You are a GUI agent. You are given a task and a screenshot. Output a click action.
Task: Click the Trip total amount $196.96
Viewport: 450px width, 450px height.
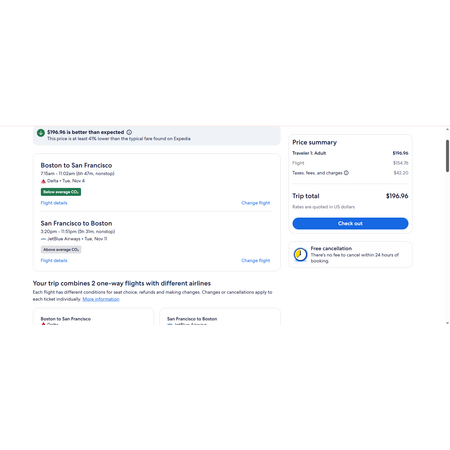[397, 196]
